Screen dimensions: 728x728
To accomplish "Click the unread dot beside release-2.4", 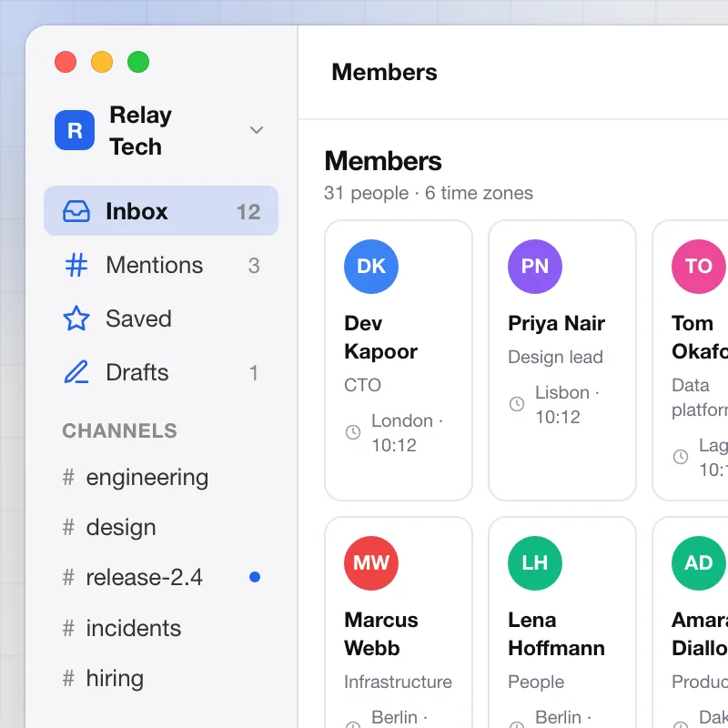I will pos(255,577).
